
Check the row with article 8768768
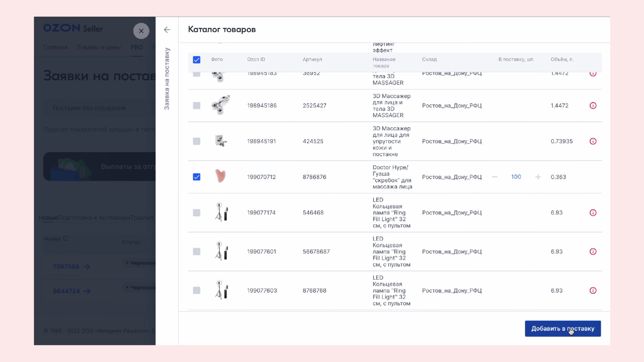pos(197,290)
